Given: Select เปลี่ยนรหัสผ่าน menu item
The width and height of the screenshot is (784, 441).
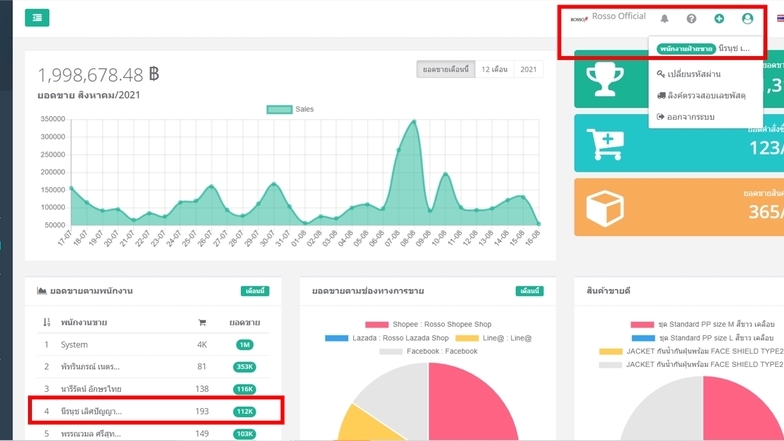Looking at the screenshot, I should tap(688, 74).
